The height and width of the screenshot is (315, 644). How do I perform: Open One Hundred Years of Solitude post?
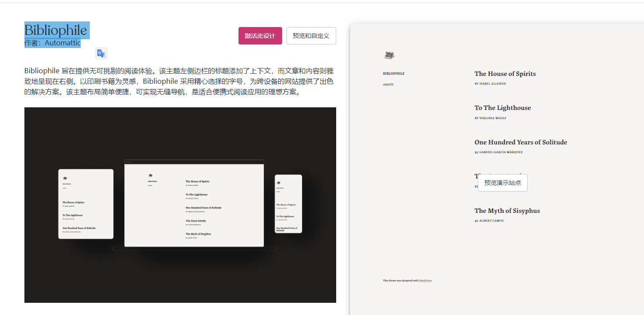coord(521,142)
